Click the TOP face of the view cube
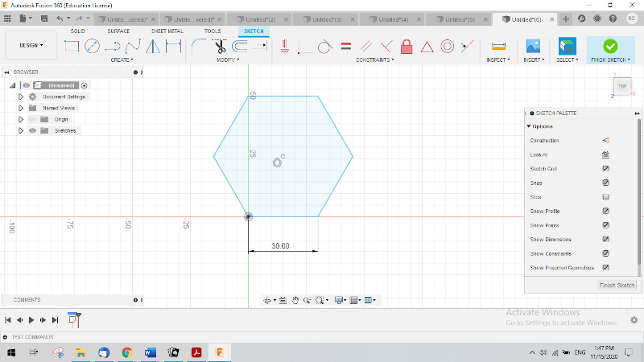Viewport: 644px width, 362px height. (622, 86)
